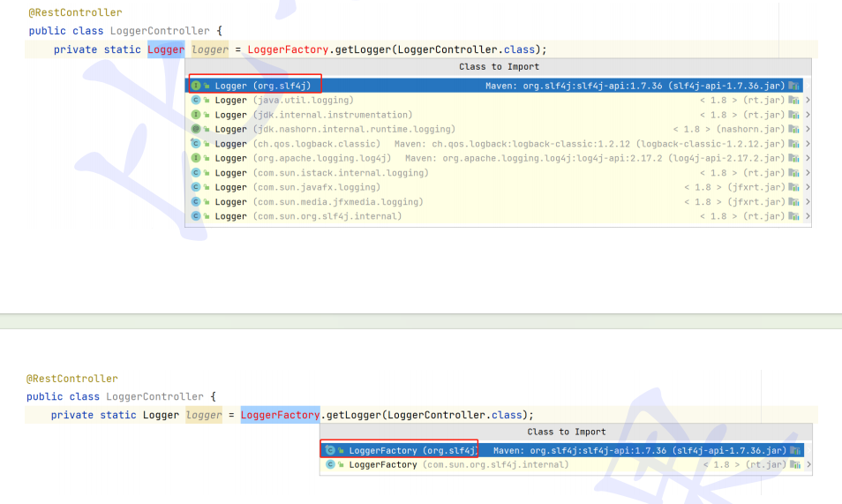Image resolution: width=842 pixels, height=504 pixels.
Task: Click logger variable name in top snippet
Action: pyautogui.click(x=210, y=49)
